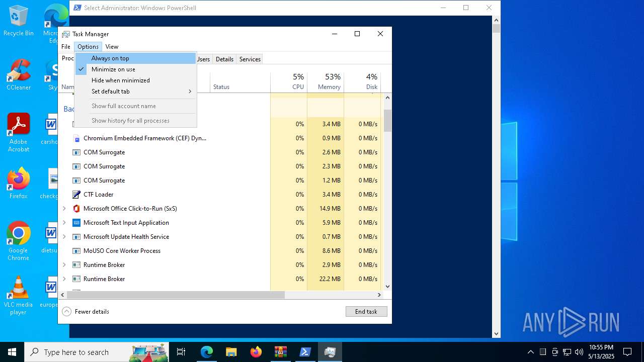The width and height of the screenshot is (644, 362).
Task: Expand the second Runtime Broker process row
Action: point(64,279)
